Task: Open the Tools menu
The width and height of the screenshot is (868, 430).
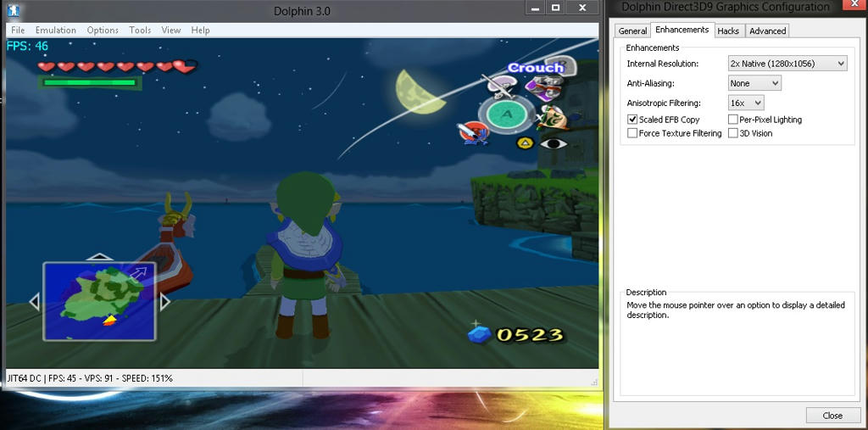Action: point(140,30)
